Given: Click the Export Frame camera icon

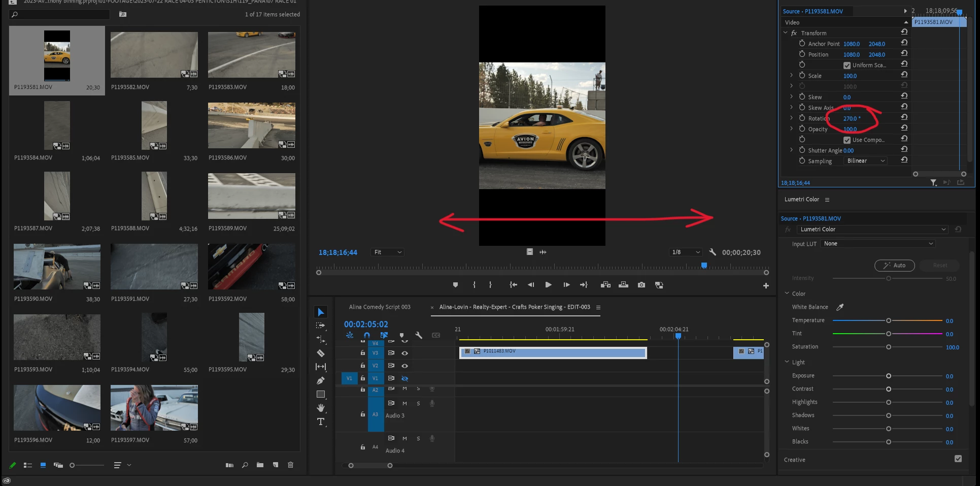Looking at the screenshot, I should coord(641,285).
